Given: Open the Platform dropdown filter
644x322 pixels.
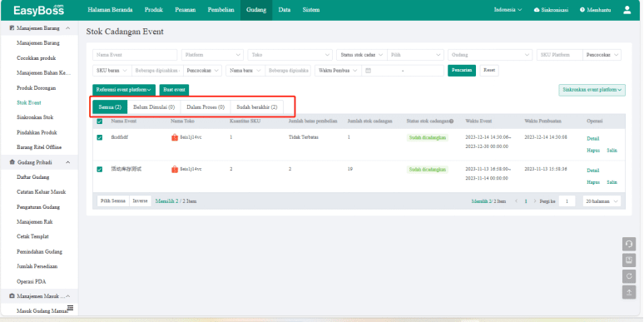Looking at the screenshot, I should [x=213, y=55].
